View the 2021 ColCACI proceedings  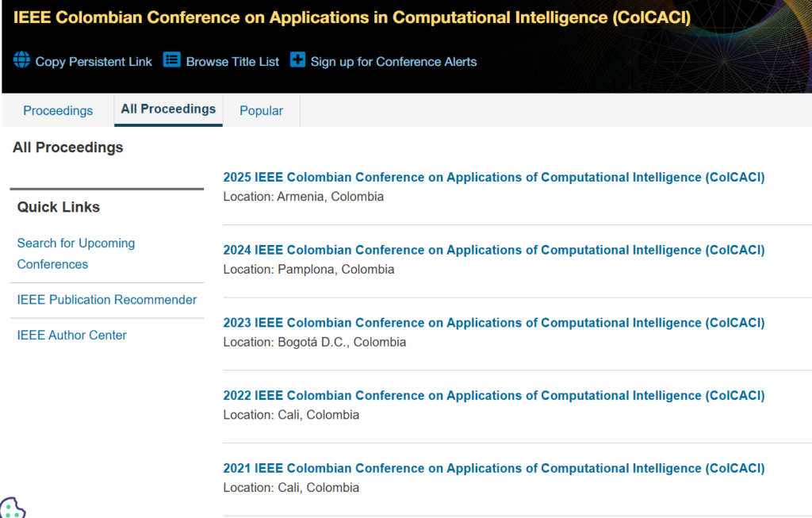(x=493, y=469)
